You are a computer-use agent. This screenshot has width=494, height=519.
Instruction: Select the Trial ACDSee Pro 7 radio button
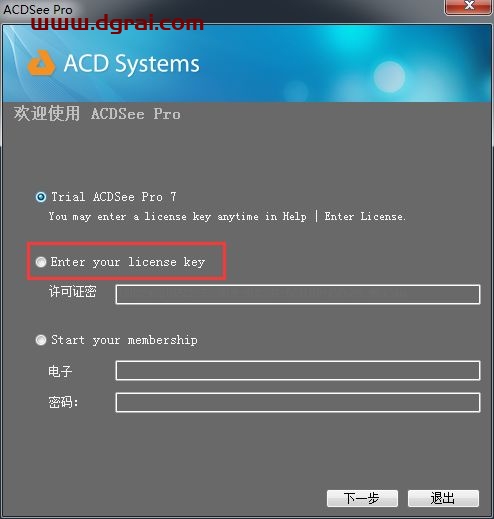click(x=41, y=197)
